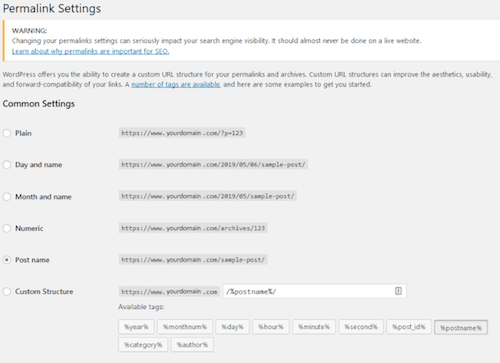Insert the %category% tag

(x=143, y=345)
